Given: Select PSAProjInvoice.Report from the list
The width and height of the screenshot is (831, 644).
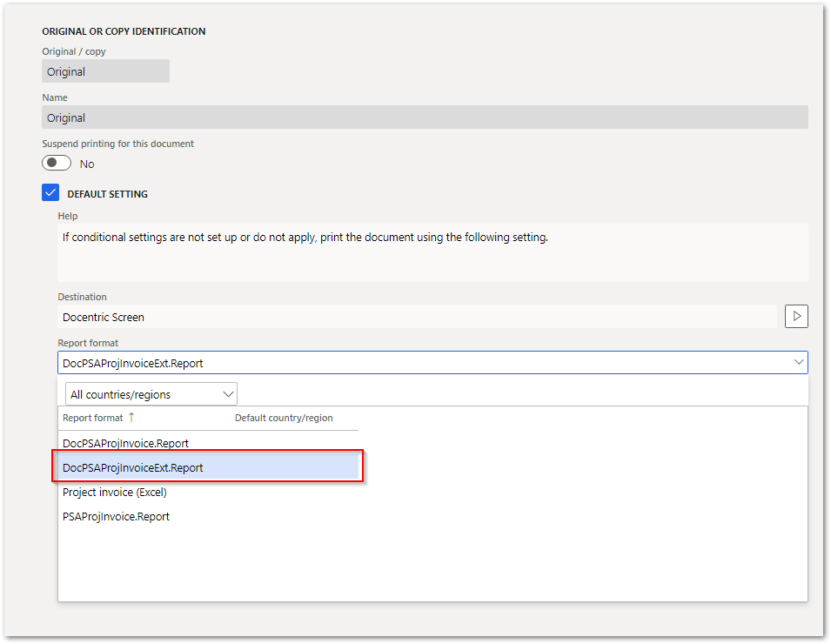Looking at the screenshot, I should pos(115,516).
